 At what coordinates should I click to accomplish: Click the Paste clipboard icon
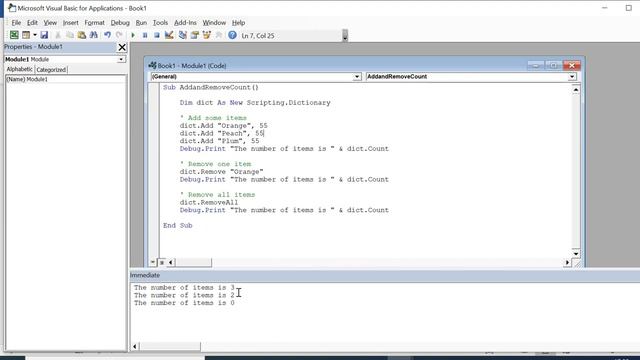click(x=82, y=35)
